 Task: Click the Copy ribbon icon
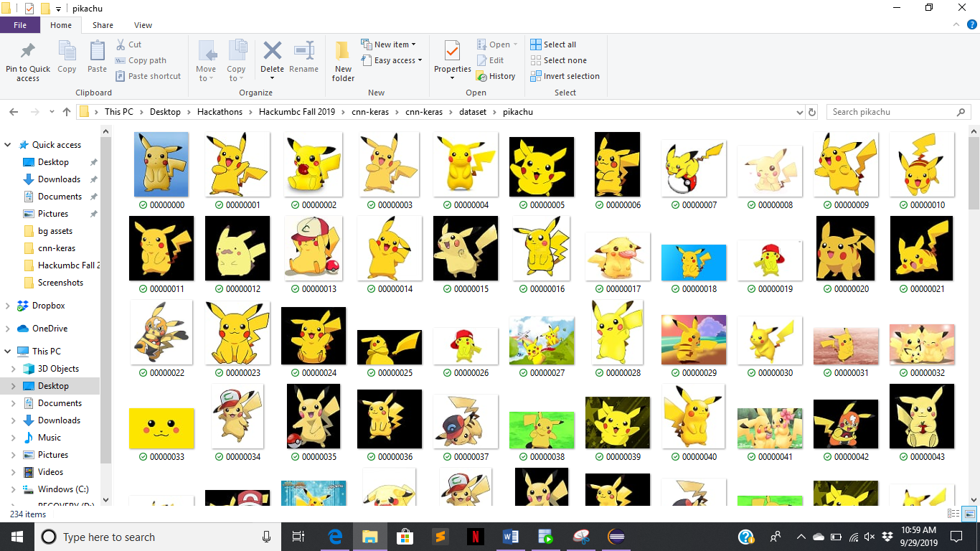tap(67, 52)
